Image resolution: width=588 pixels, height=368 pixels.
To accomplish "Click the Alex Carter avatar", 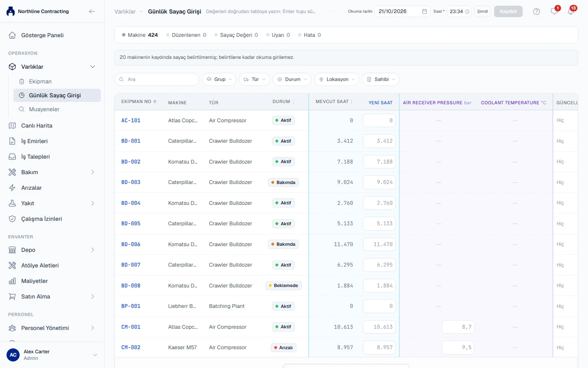I will coord(13,355).
